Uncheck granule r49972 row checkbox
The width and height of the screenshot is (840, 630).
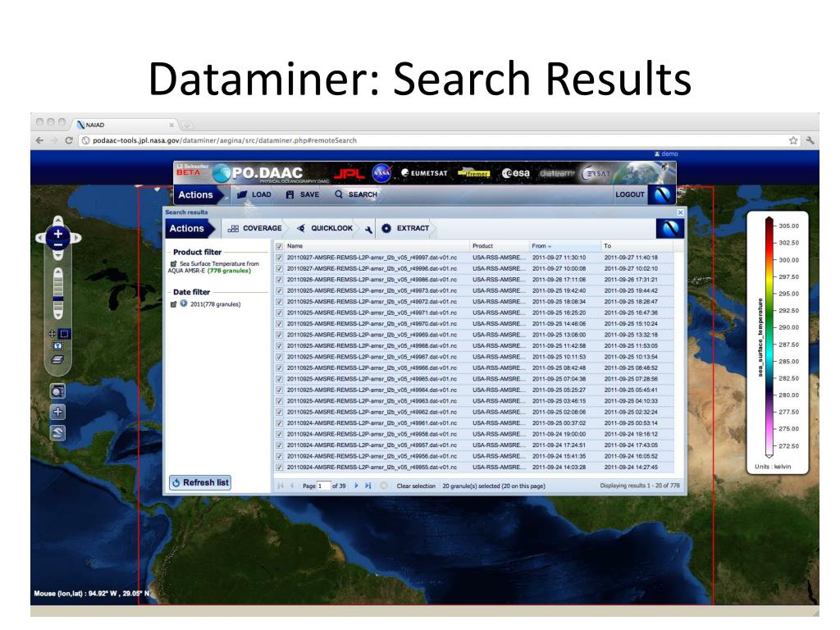(279, 302)
